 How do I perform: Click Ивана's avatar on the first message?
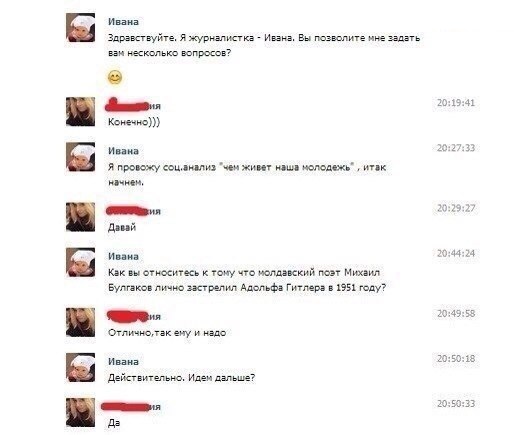[80, 28]
